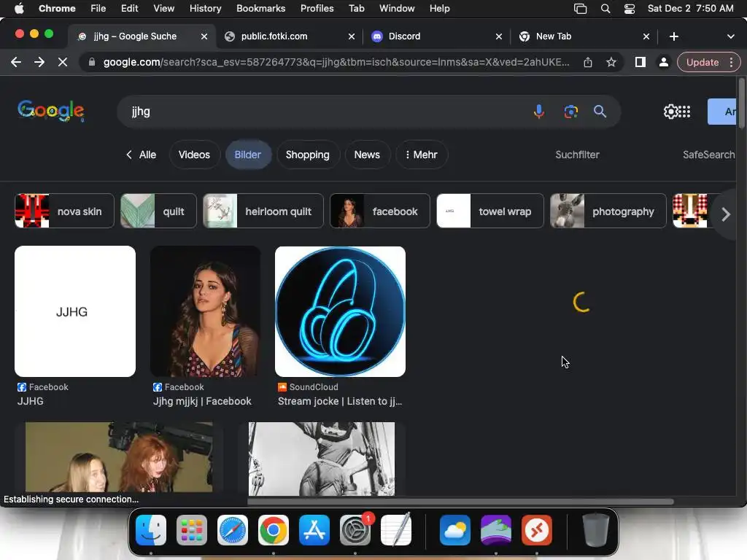Switch to the New Tab tab
This screenshot has height=560, width=747.
tap(583, 36)
